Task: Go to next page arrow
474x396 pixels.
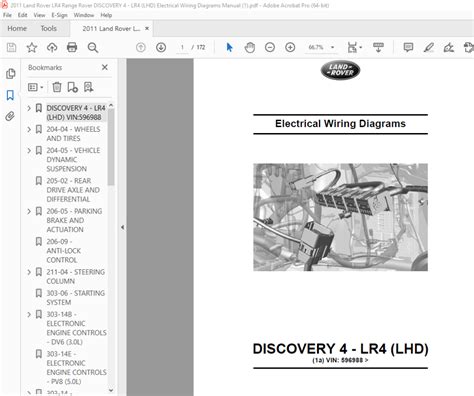Action: coord(161,47)
